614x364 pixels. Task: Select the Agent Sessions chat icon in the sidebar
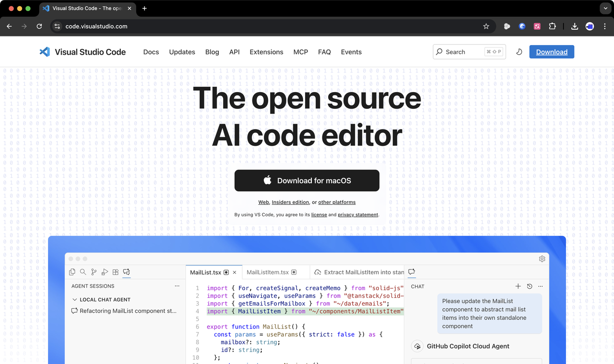click(127, 272)
